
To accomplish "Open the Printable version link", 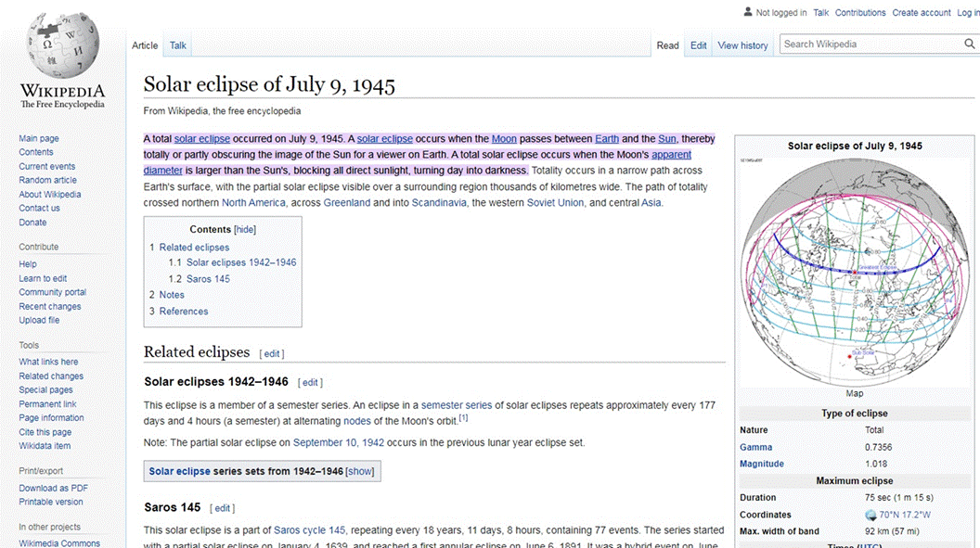I will click(51, 503).
